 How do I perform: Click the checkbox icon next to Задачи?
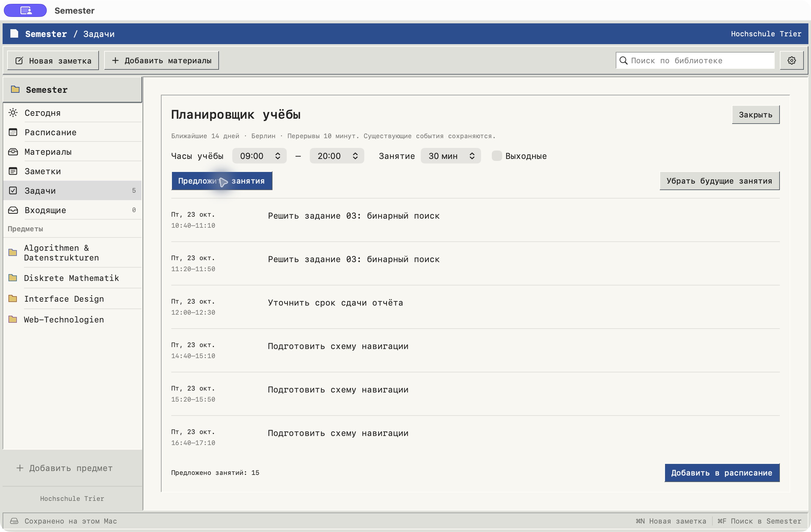pyautogui.click(x=13, y=190)
